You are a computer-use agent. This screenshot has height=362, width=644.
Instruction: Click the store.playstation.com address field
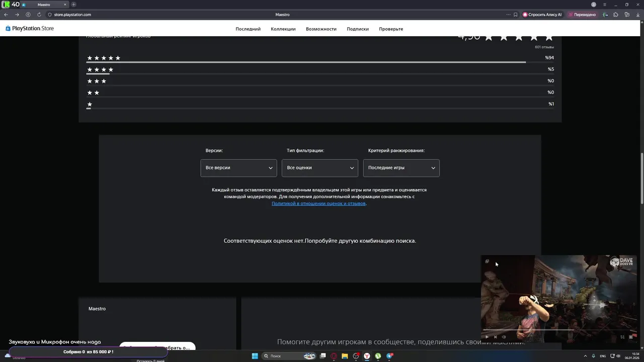pyautogui.click(x=72, y=15)
